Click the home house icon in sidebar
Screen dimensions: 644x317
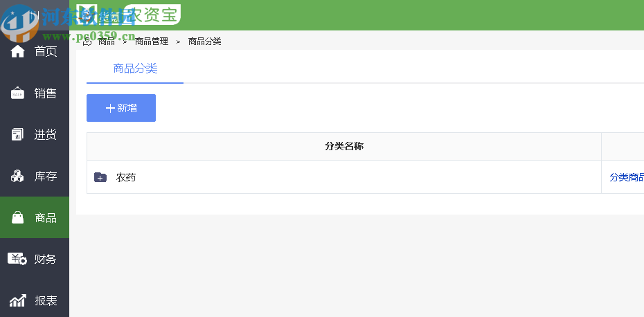tap(17, 52)
